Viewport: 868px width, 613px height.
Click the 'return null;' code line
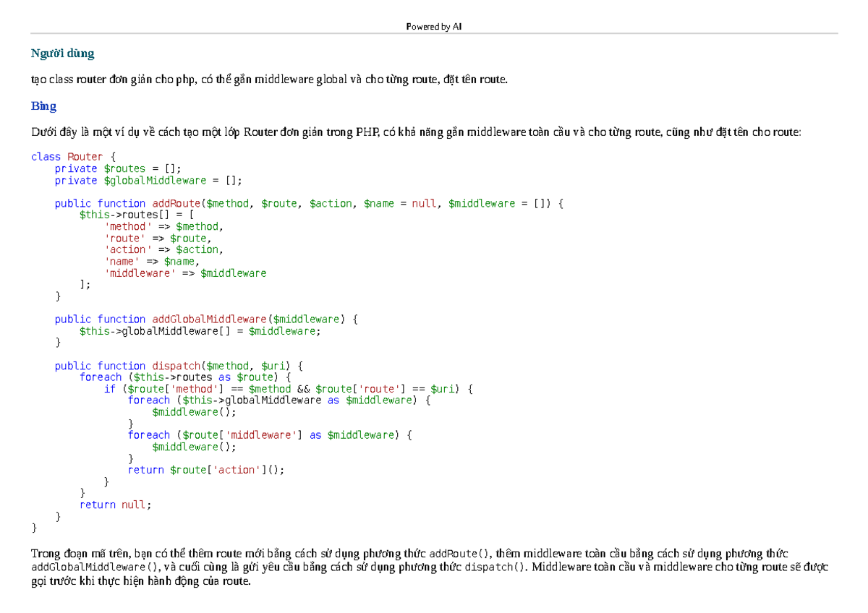click(116, 505)
